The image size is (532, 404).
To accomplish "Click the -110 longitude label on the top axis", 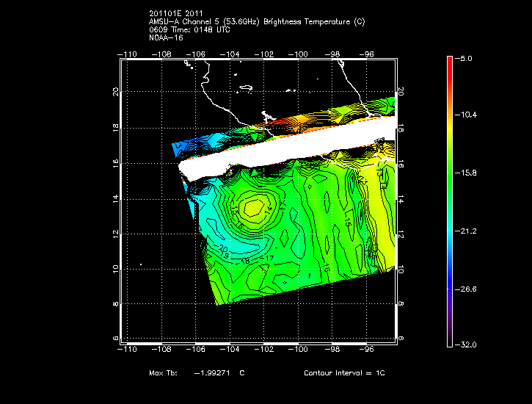I will coord(128,54).
